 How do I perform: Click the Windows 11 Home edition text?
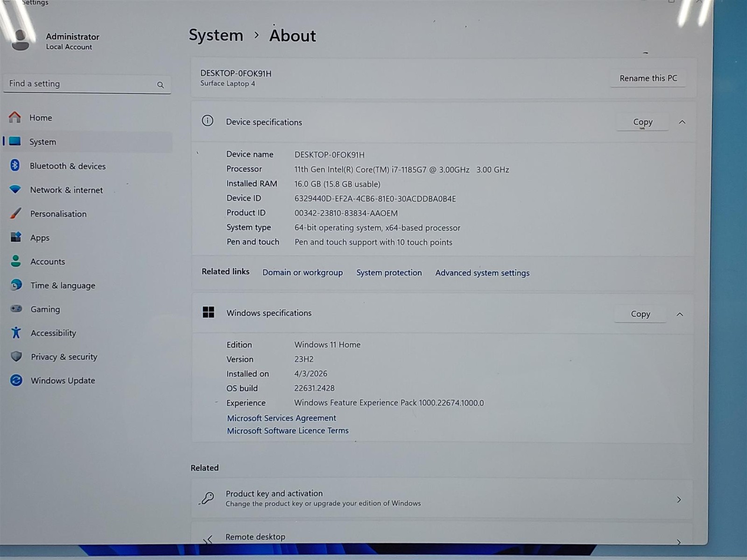pyautogui.click(x=327, y=344)
